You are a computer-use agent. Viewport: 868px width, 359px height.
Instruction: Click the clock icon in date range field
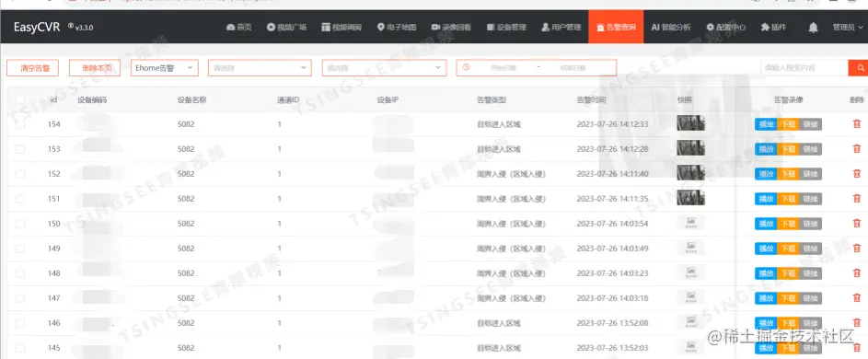tap(466, 67)
